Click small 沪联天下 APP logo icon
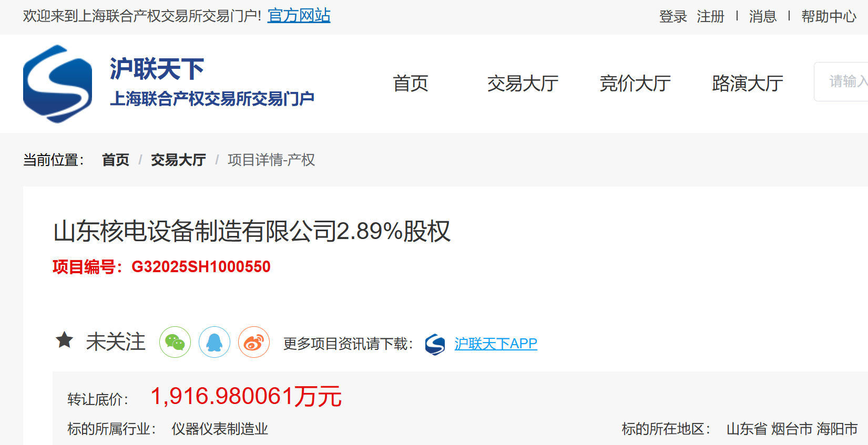 coord(435,344)
